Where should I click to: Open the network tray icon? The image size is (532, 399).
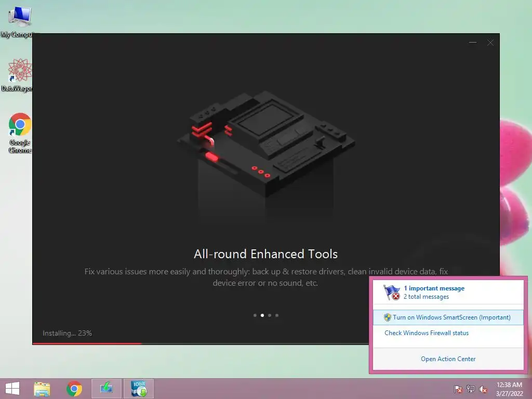pyautogui.click(x=470, y=389)
